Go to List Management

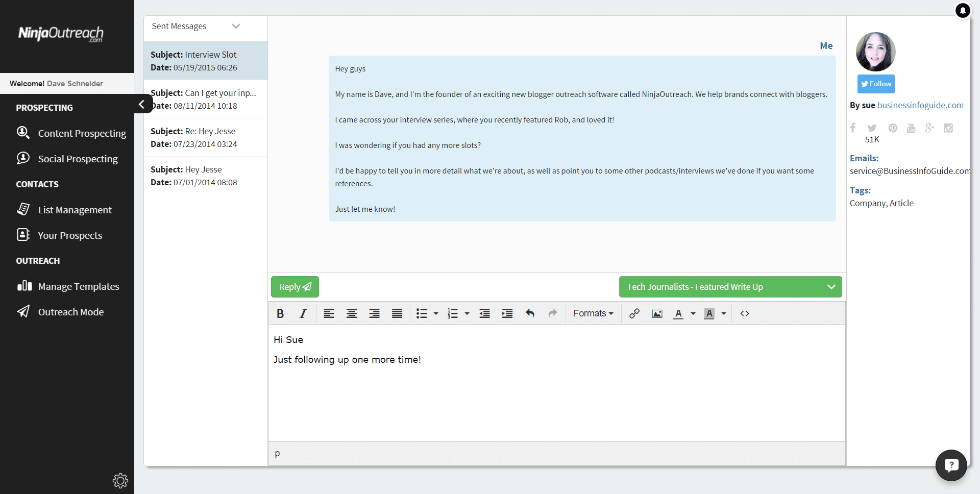tap(75, 210)
